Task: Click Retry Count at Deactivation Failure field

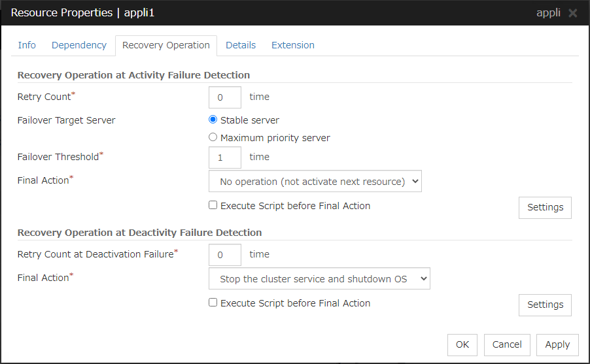Action: [x=224, y=255]
